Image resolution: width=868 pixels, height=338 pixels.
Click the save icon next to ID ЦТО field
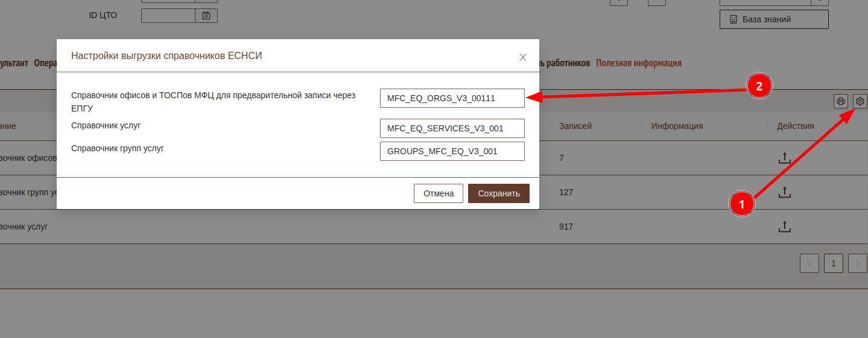pyautogui.click(x=206, y=16)
